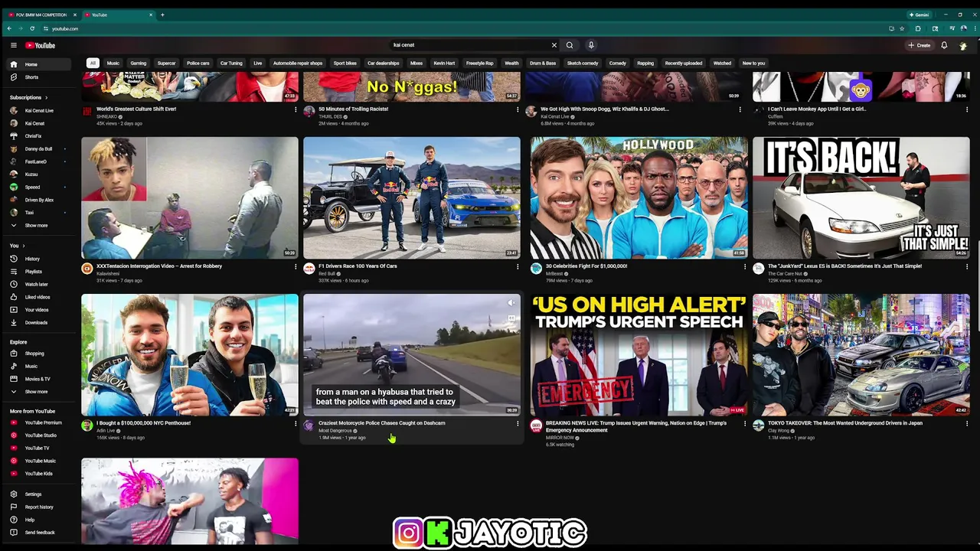
Task: Open the Driven By Alex subscription
Action: click(x=39, y=200)
